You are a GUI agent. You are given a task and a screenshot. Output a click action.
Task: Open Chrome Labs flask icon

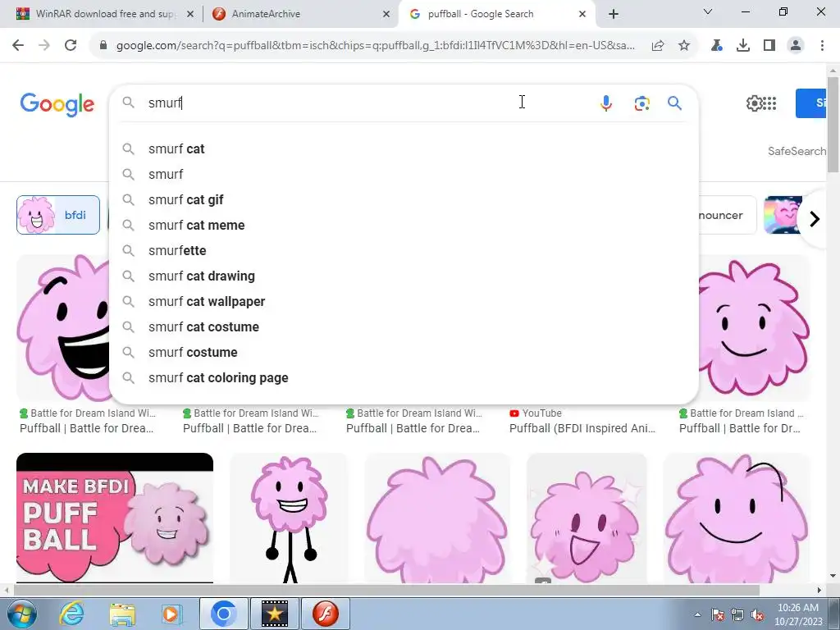click(716, 46)
